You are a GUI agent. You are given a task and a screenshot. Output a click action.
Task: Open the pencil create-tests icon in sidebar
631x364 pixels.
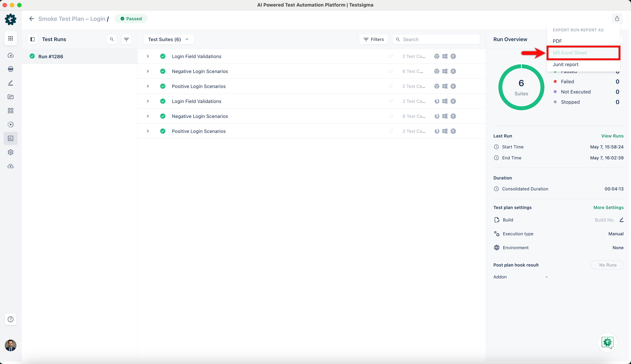pyautogui.click(x=11, y=83)
